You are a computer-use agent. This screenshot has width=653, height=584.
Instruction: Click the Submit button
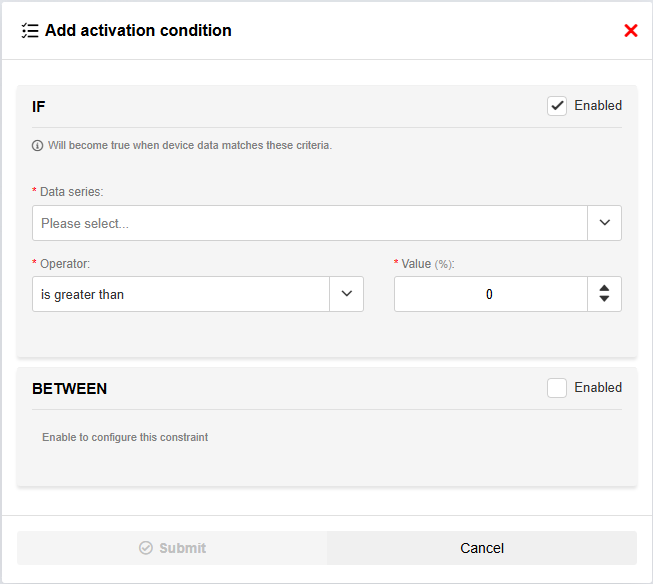pyautogui.click(x=172, y=548)
